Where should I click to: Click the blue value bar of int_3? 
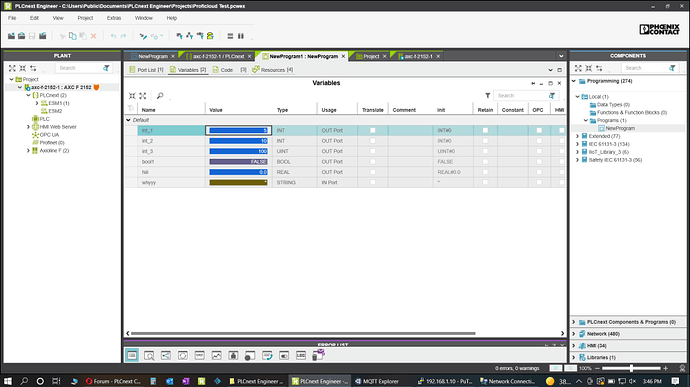click(238, 151)
